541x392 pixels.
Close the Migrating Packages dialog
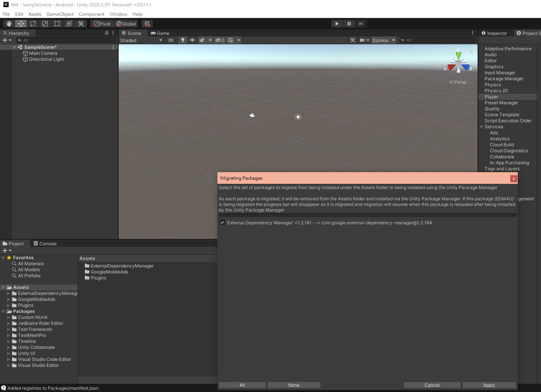[x=514, y=179]
